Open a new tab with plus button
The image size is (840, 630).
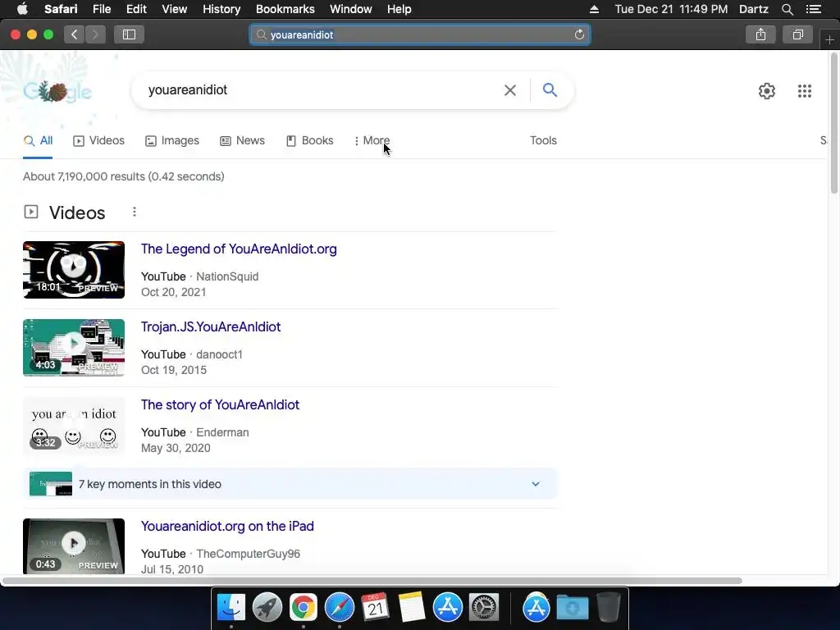[829, 39]
